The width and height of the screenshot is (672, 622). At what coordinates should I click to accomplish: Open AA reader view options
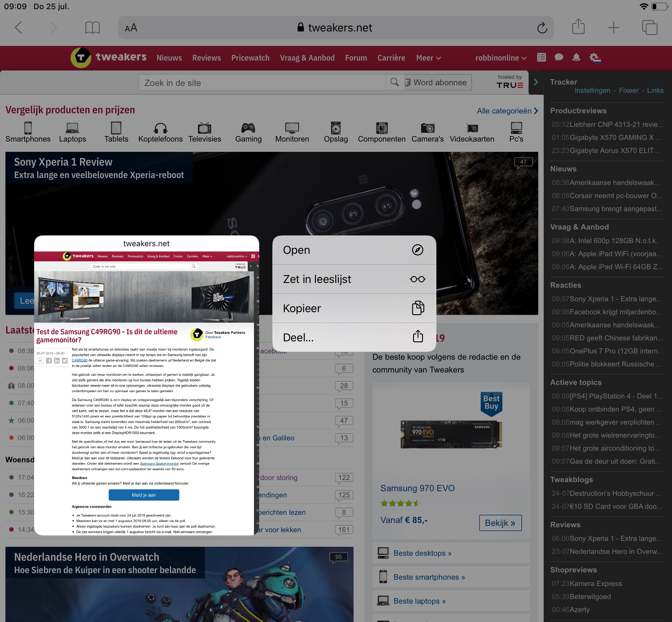[131, 28]
